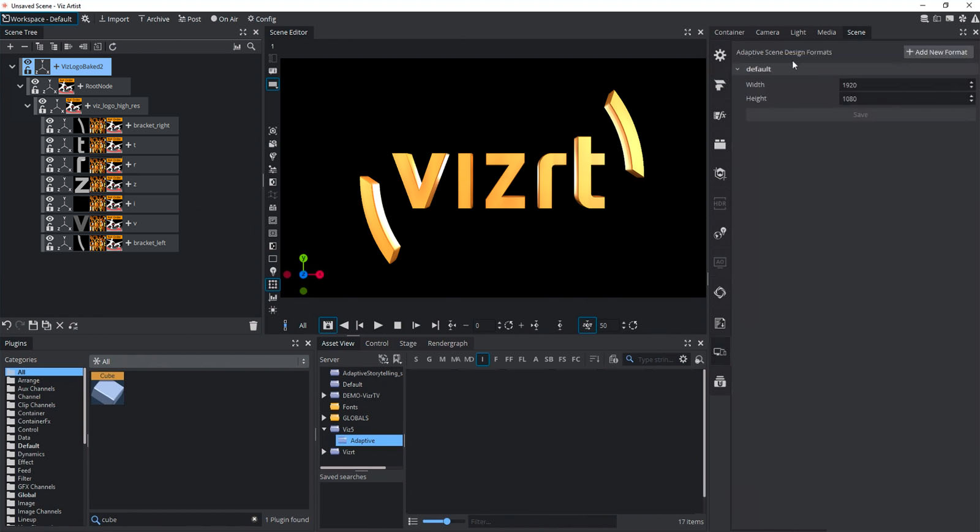Toggle visibility of the r container
This screenshot has width=980, height=532.
pyautogui.click(x=50, y=160)
